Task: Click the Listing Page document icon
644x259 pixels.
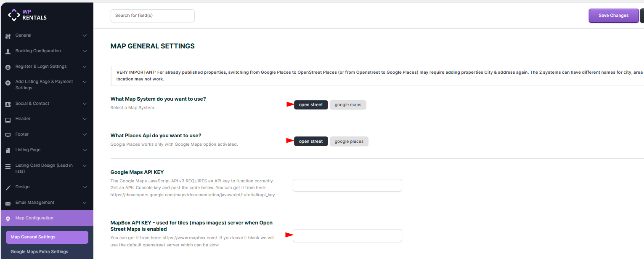Action: (x=8, y=150)
